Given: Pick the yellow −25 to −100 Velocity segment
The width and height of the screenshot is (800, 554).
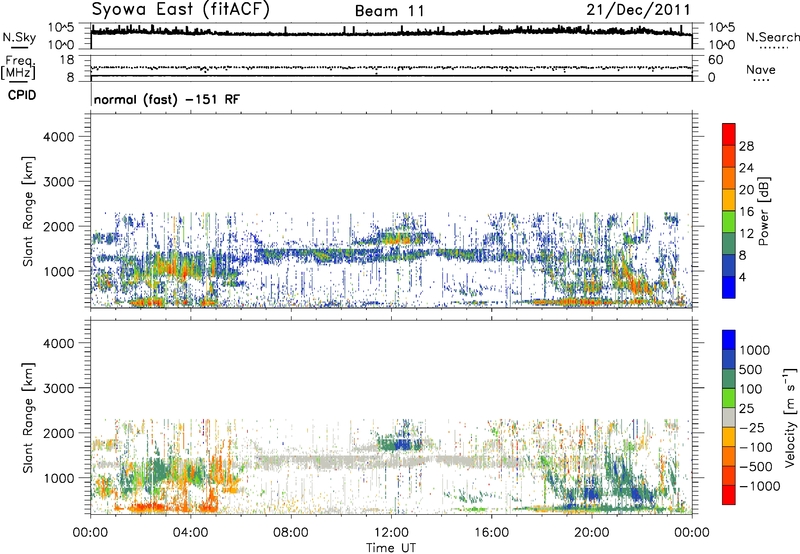Looking at the screenshot, I should pos(729,437).
